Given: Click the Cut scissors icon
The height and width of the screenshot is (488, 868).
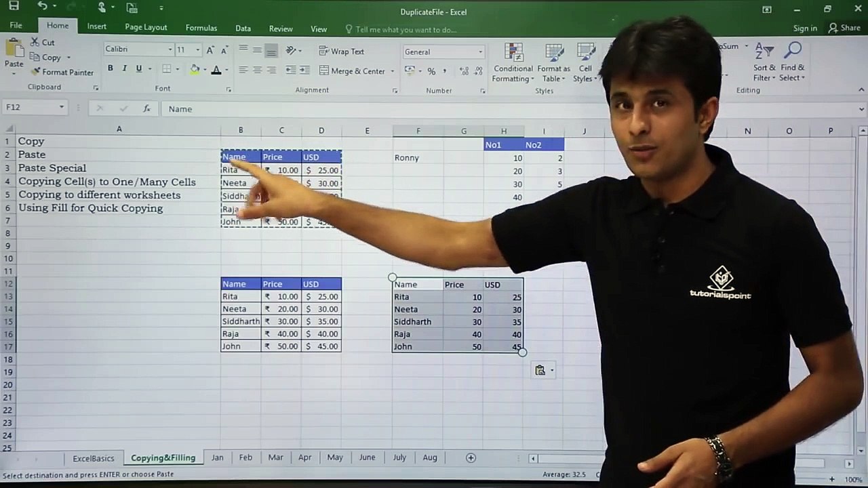Looking at the screenshot, I should click(x=35, y=42).
